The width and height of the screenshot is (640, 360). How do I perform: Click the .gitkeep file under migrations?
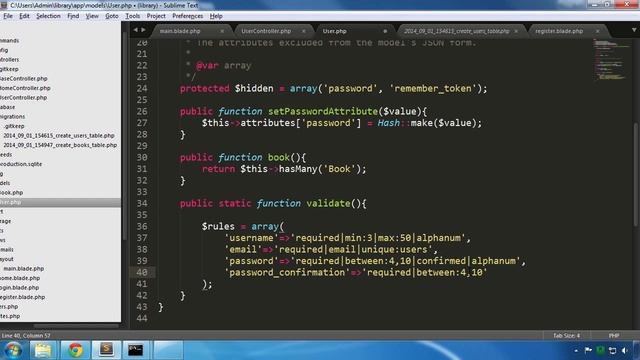tap(14, 126)
